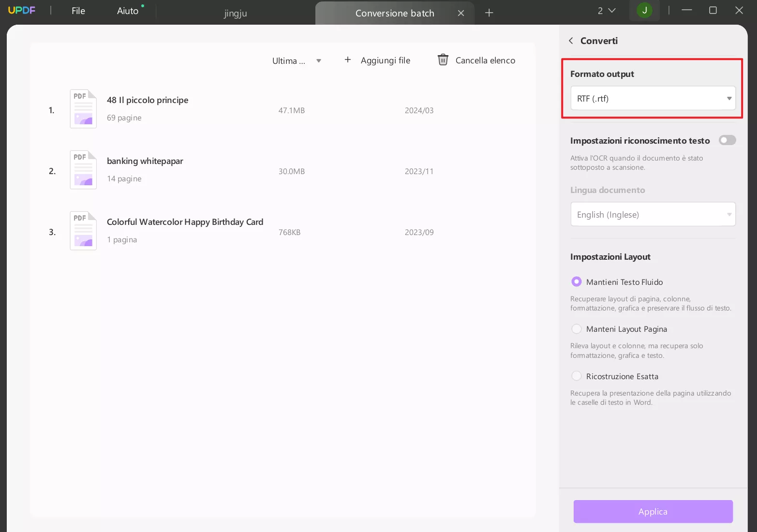Open Lingua documento English dropdown
The image size is (757, 532).
click(x=653, y=214)
